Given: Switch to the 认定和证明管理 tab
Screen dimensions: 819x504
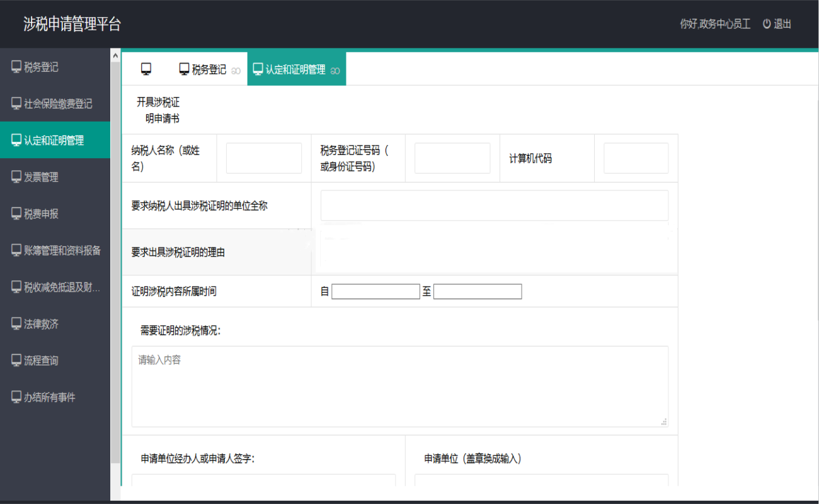Looking at the screenshot, I should tap(297, 69).
